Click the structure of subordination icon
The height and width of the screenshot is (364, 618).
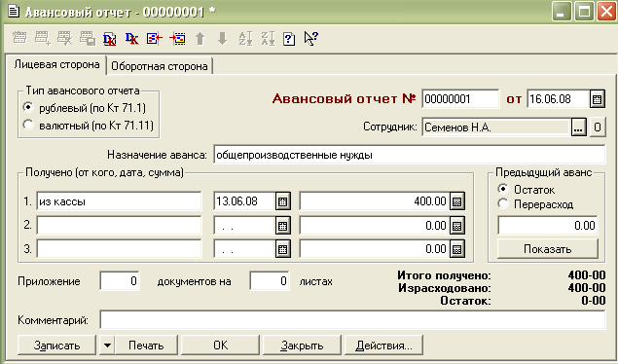coord(155,38)
